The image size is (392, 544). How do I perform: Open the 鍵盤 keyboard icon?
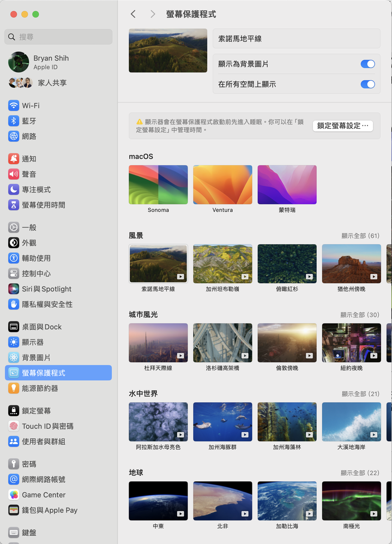(14, 532)
